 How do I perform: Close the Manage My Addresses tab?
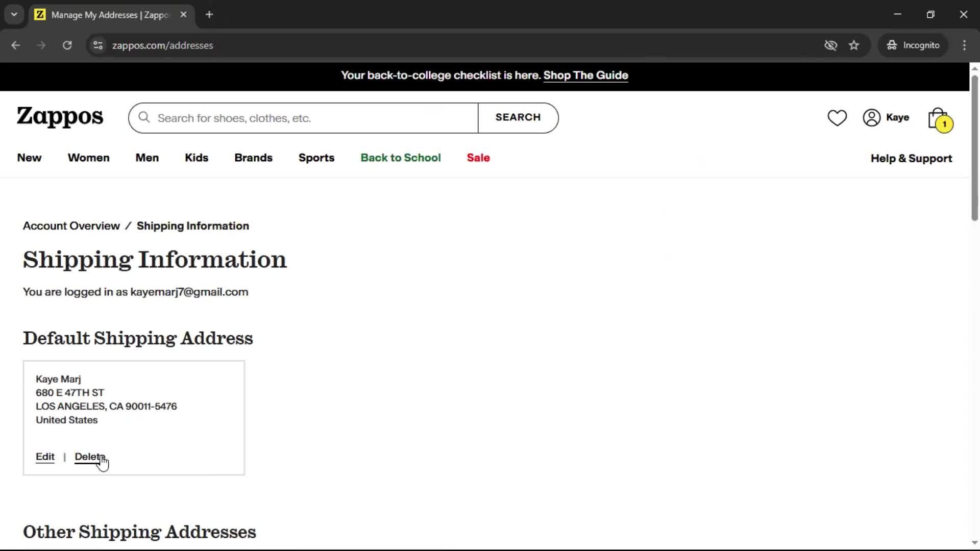click(183, 15)
